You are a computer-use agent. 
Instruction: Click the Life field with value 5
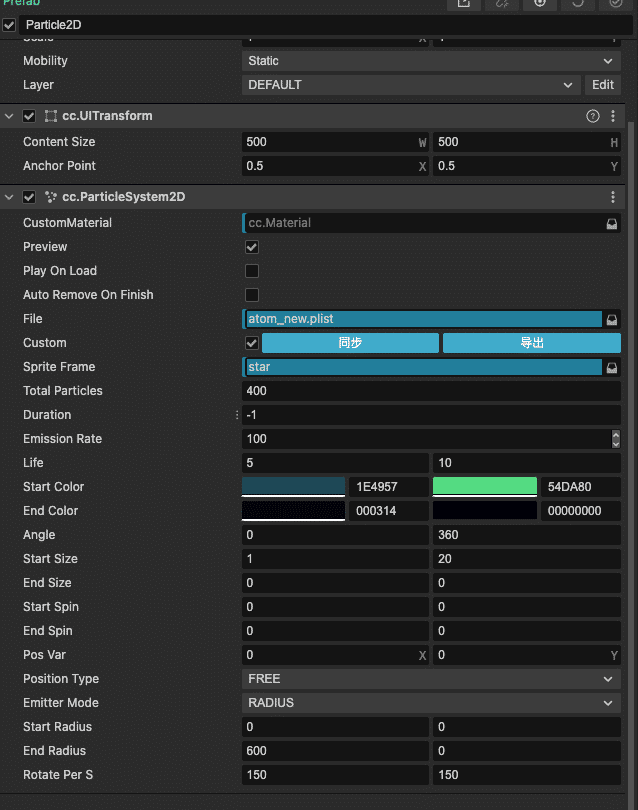tap(335, 463)
